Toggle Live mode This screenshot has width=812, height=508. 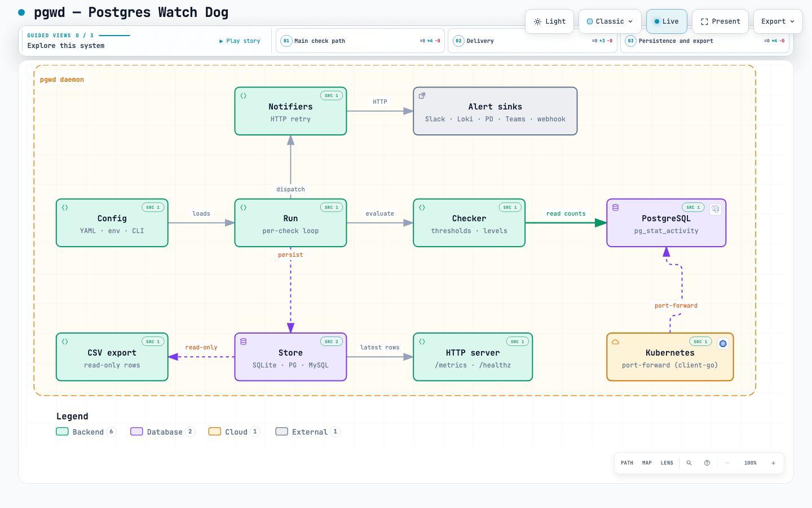click(667, 21)
